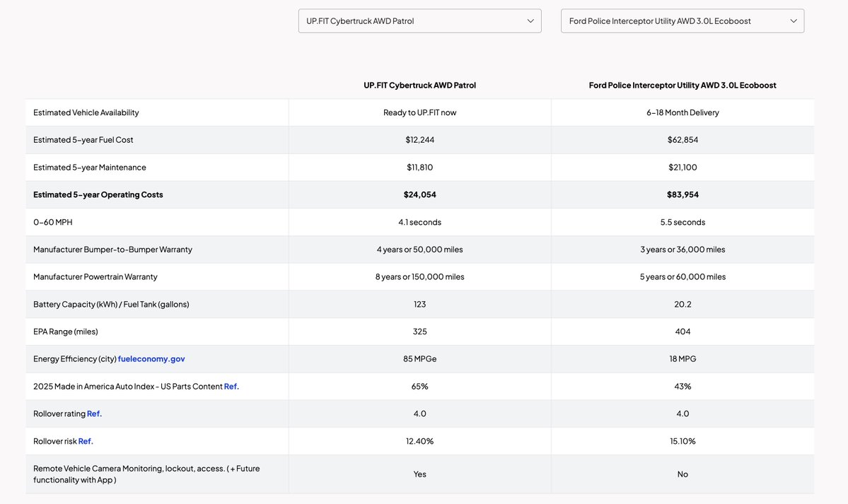Click the '4.1 seconds' cell
Viewport: 848px width, 504px height.
coord(419,222)
